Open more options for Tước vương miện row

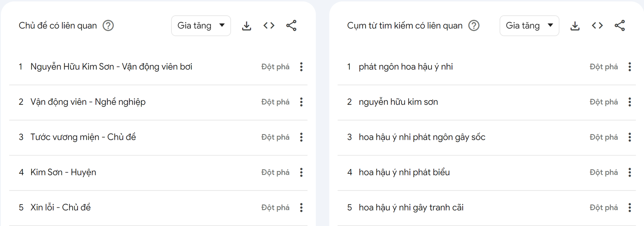click(x=301, y=137)
